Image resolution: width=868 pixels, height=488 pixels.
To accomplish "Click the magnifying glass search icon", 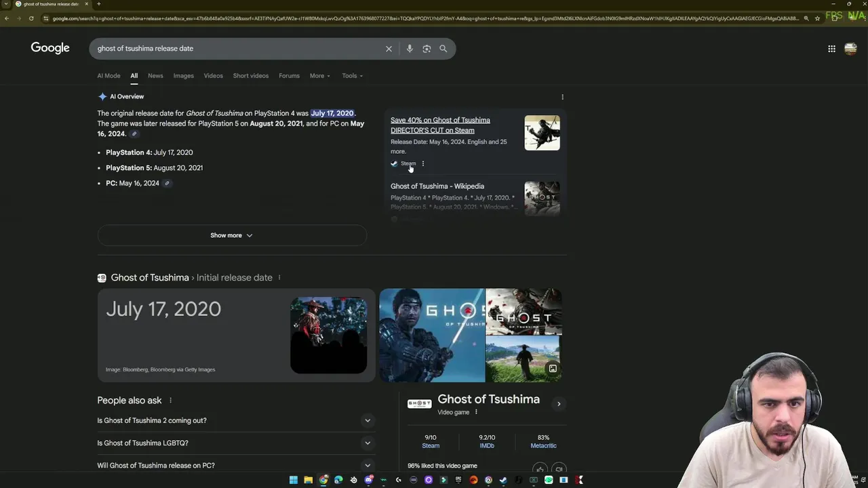I will click(443, 49).
